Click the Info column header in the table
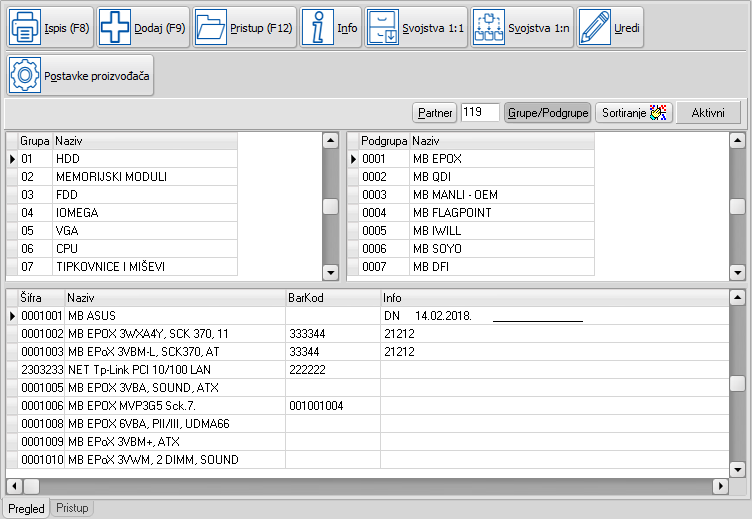 point(555,298)
